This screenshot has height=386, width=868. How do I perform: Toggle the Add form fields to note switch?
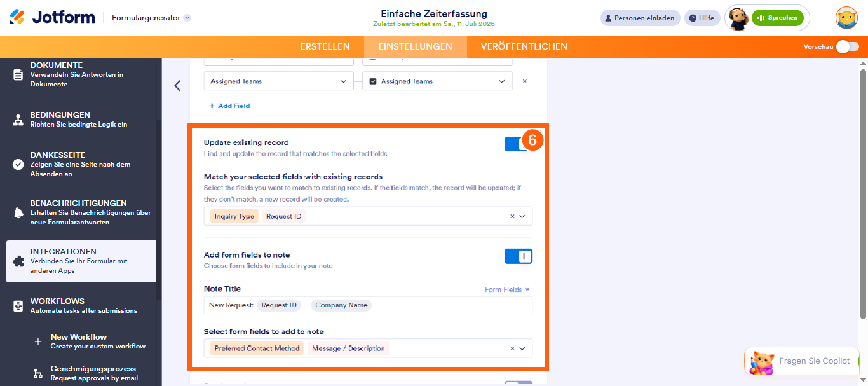click(x=519, y=256)
